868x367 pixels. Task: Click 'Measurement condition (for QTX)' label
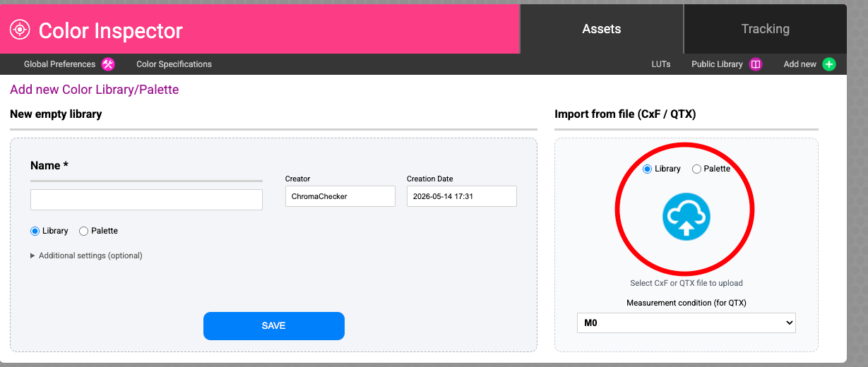[686, 303]
